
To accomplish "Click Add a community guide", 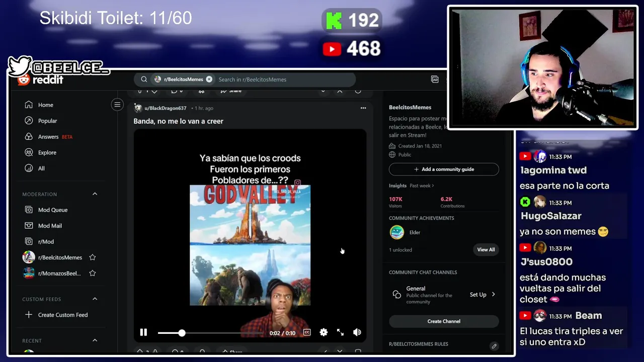I will tap(444, 169).
